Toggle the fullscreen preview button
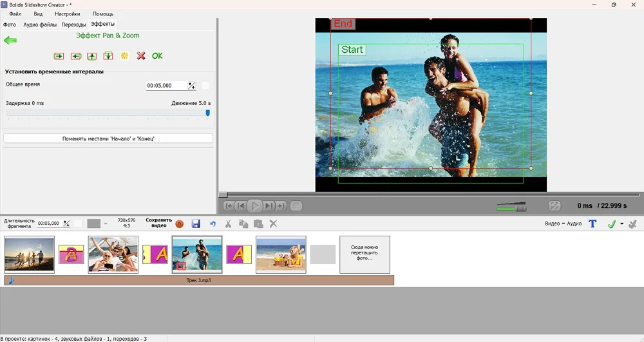The image size is (644, 342). click(x=554, y=205)
